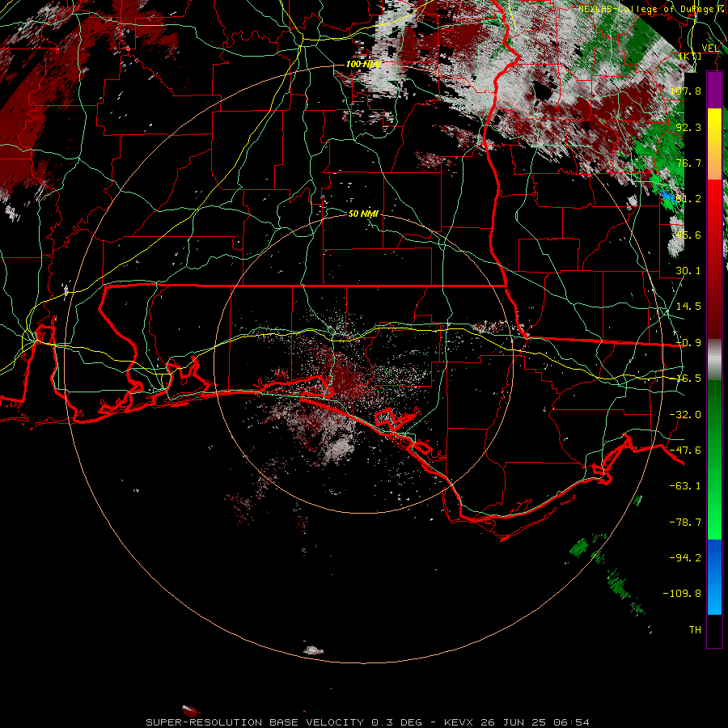The width and height of the screenshot is (728, 728).
Task: Click the 92.3 legend value
Action: 688,127
